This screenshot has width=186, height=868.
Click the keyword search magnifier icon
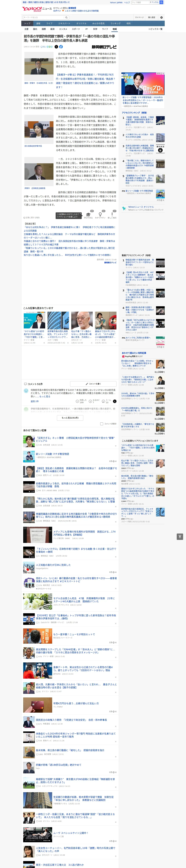point(66,18)
